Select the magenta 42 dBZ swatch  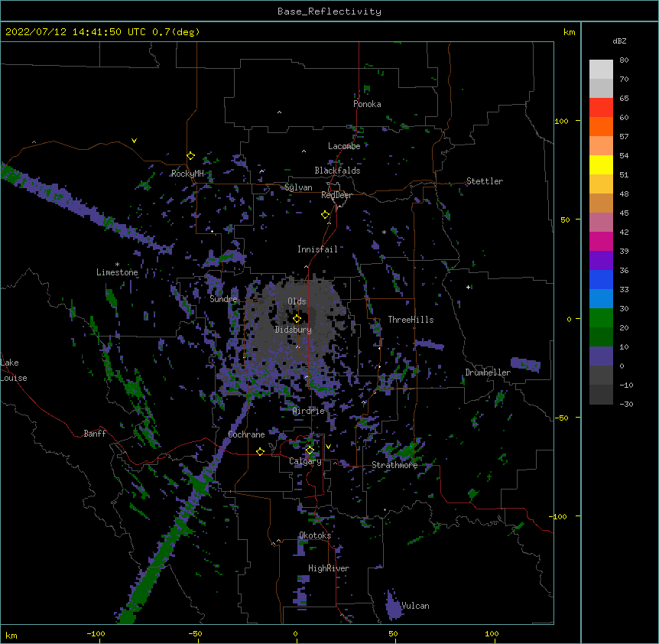click(601, 241)
